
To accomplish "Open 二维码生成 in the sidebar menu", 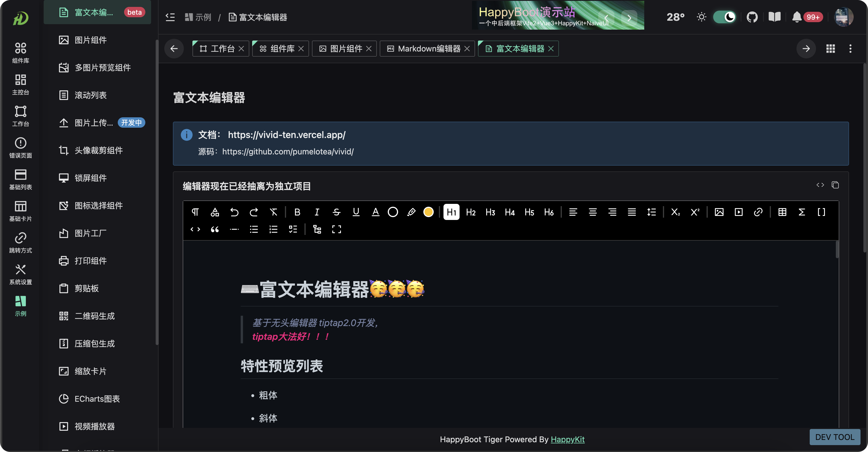I will (x=94, y=316).
